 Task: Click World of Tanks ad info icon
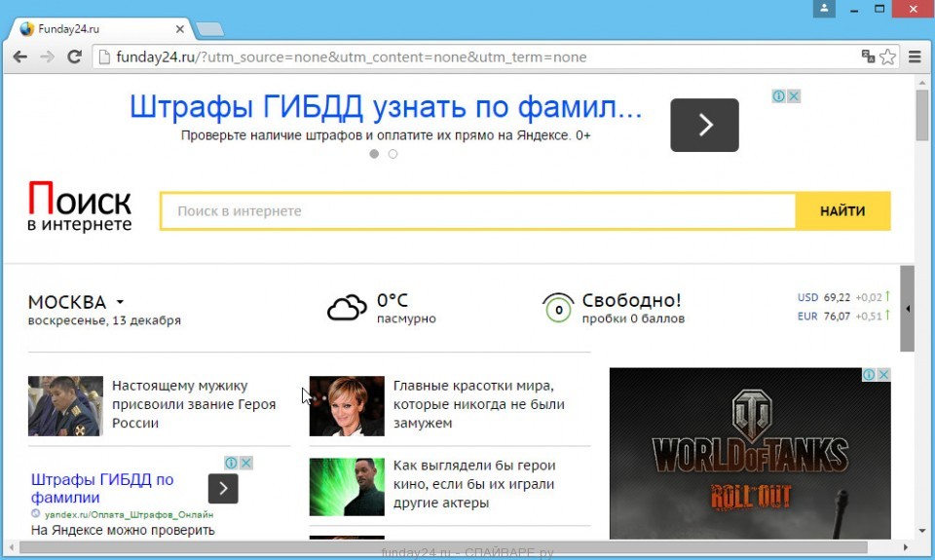coord(869,375)
